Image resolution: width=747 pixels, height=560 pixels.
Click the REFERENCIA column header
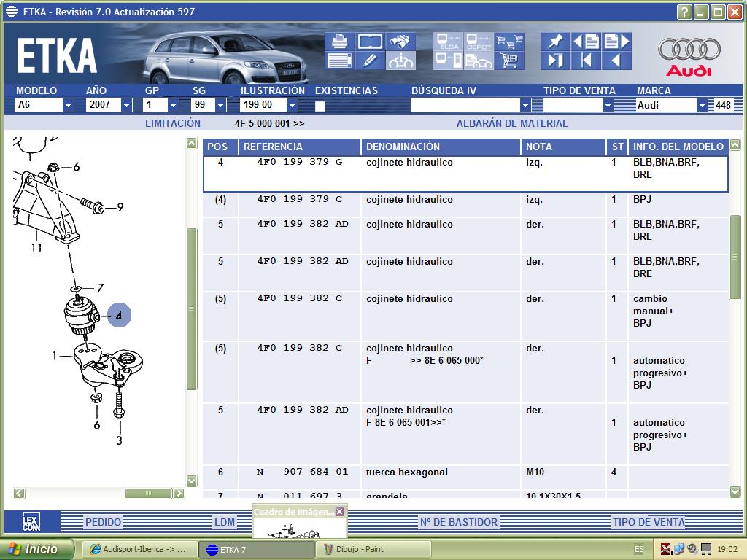click(x=300, y=147)
